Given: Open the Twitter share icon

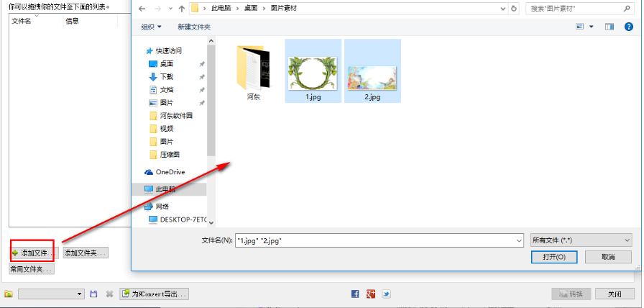Looking at the screenshot, I should click(386, 294).
